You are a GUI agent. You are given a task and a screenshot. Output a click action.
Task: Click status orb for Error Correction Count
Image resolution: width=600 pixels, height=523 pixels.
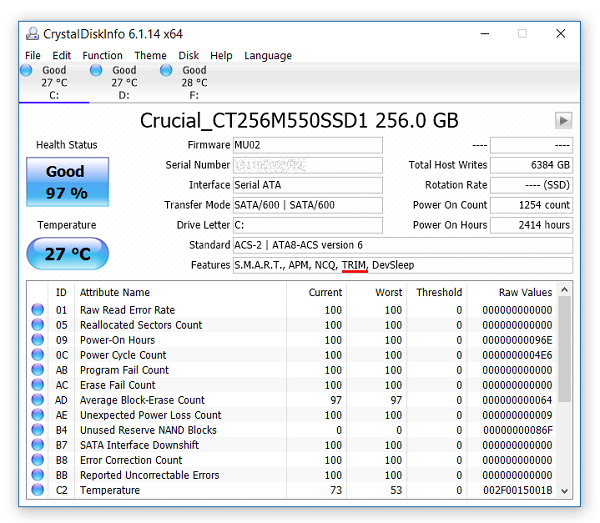38,460
